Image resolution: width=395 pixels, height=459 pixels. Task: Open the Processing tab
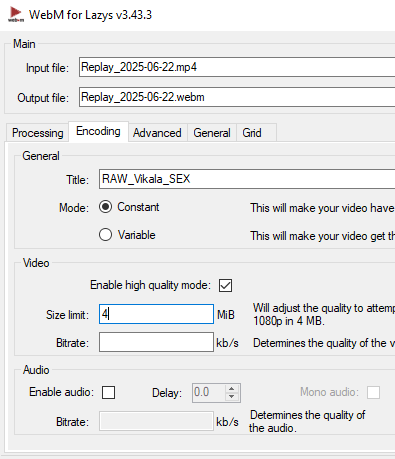point(37,133)
